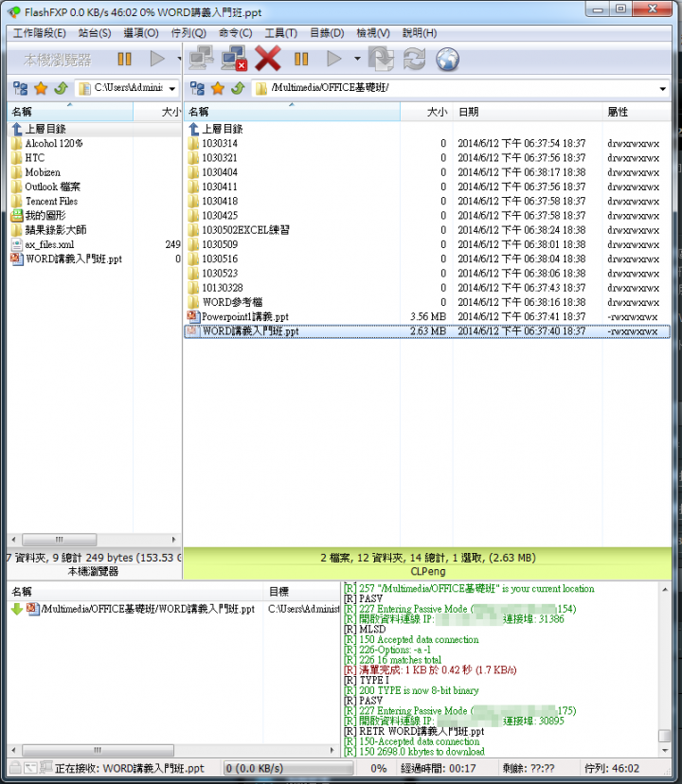Sort remote list by 大小 column header
Screen dimensions: 682x784
pos(427,112)
